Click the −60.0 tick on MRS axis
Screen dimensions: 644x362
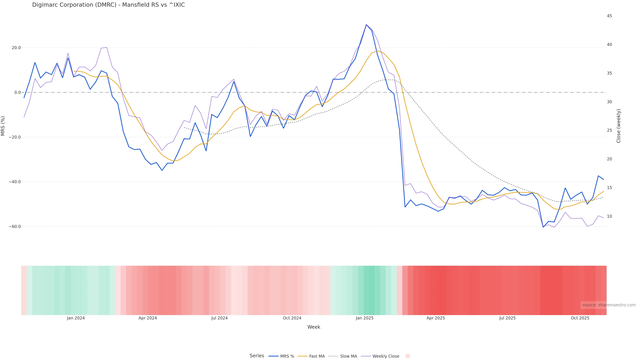15,227
